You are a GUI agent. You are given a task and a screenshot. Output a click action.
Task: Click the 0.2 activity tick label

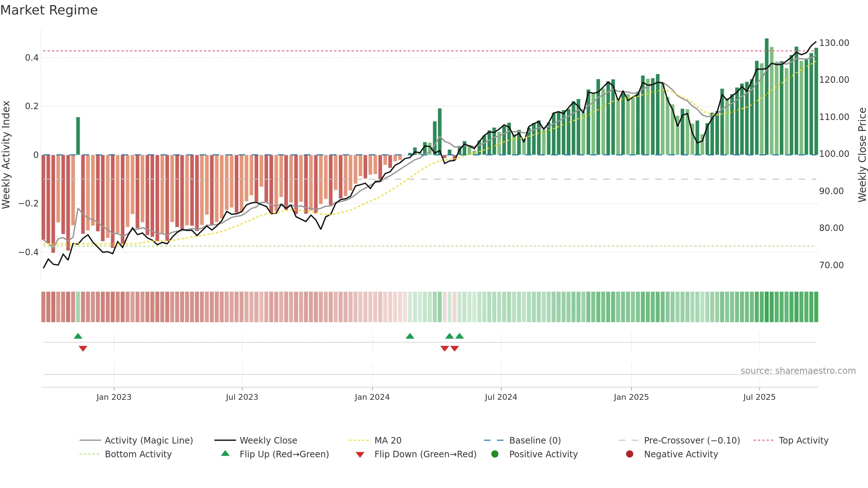(32, 106)
